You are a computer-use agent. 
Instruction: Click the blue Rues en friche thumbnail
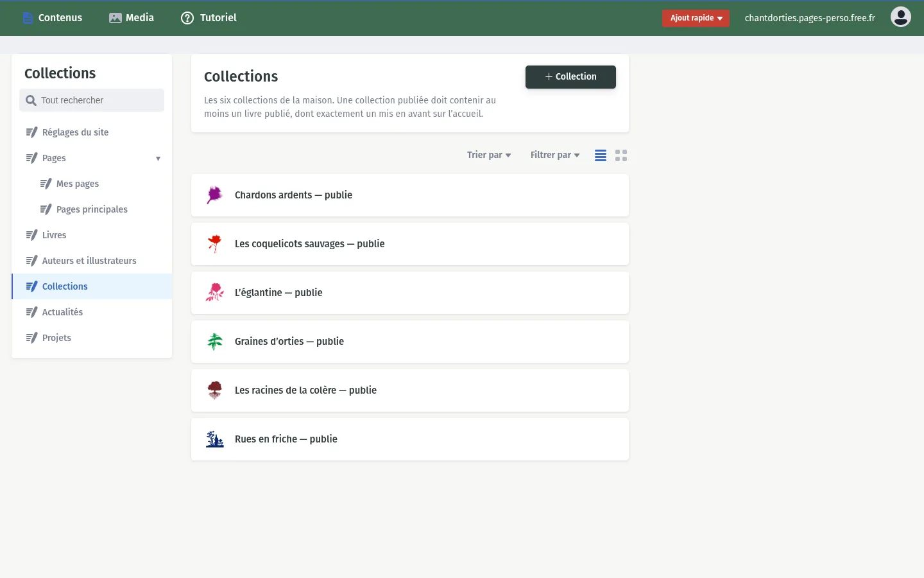click(x=214, y=439)
